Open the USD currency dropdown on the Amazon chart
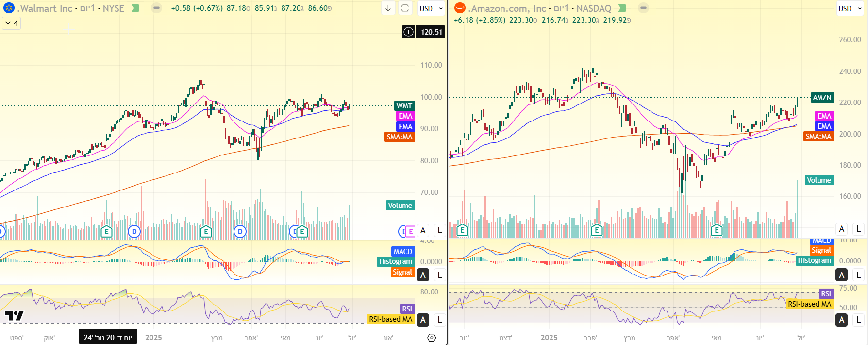Image resolution: width=868 pixels, height=345 pixels. coord(850,8)
